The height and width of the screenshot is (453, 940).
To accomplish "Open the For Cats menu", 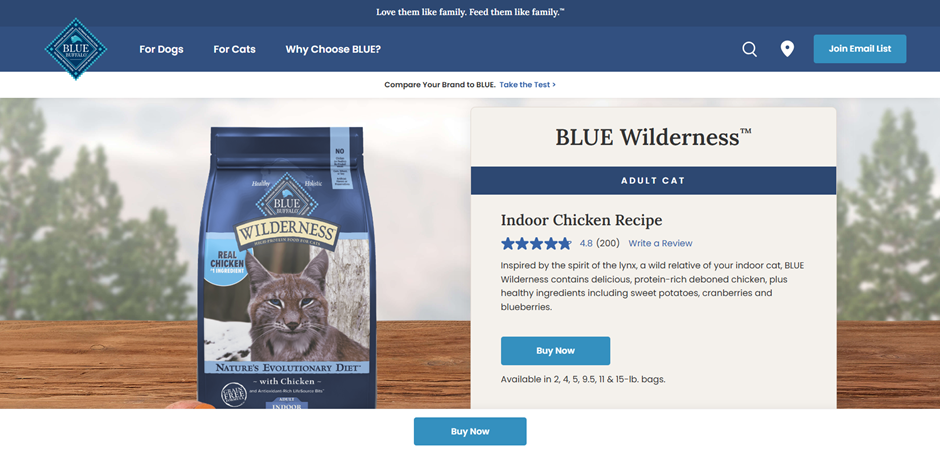I will tap(234, 49).
